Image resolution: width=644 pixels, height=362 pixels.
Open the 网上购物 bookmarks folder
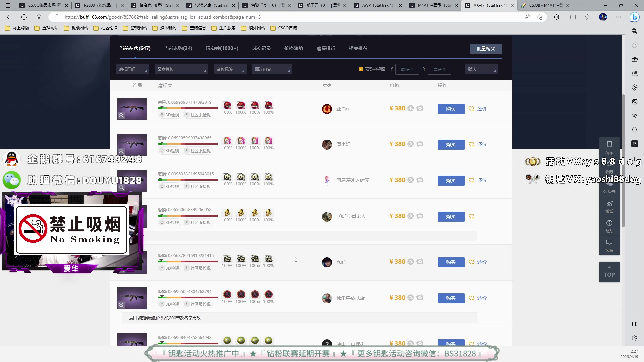click(x=17, y=28)
